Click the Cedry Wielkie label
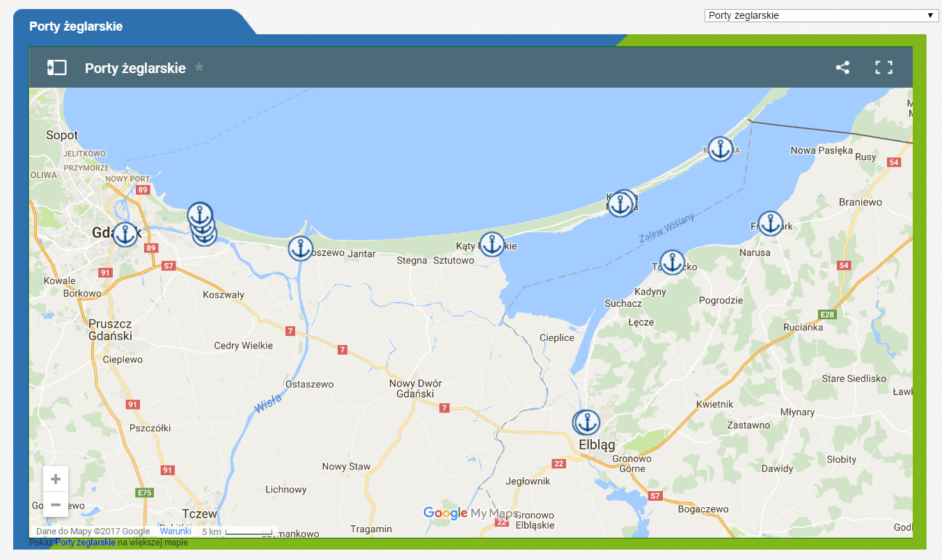This screenshot has height=560, width=942. [244, 346]
